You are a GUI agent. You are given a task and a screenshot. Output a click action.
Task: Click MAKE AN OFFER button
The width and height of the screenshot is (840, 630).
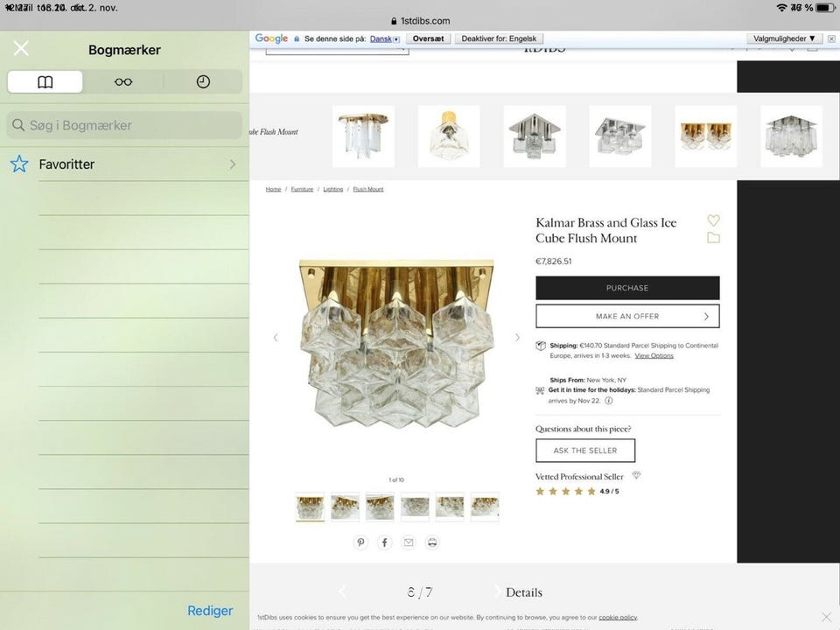627,316
